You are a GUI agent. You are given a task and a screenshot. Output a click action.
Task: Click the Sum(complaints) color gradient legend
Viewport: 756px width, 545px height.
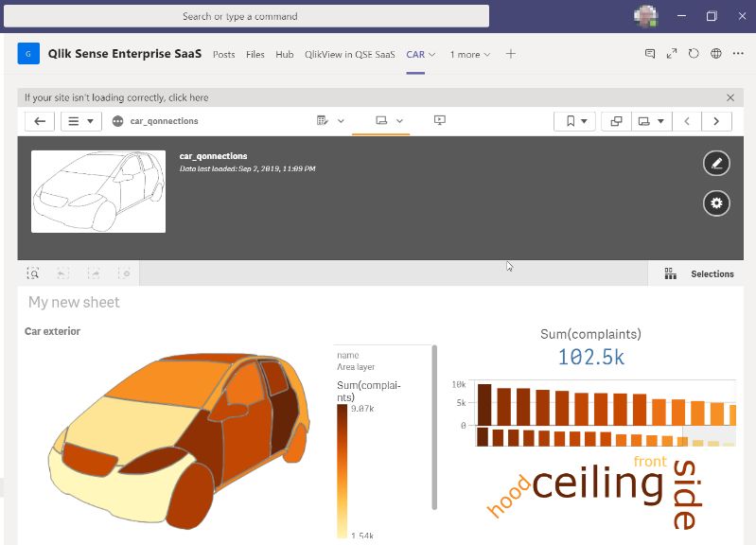tap(342, 471)
